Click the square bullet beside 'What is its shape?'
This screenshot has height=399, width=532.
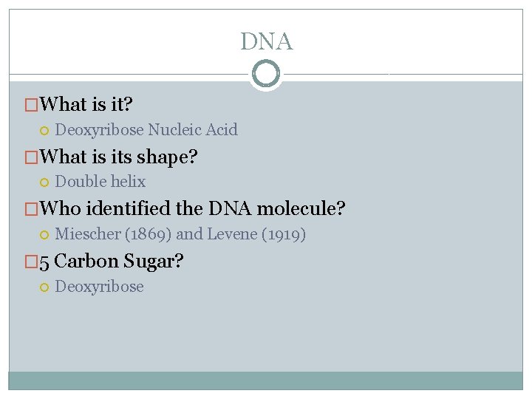point(31,157)
